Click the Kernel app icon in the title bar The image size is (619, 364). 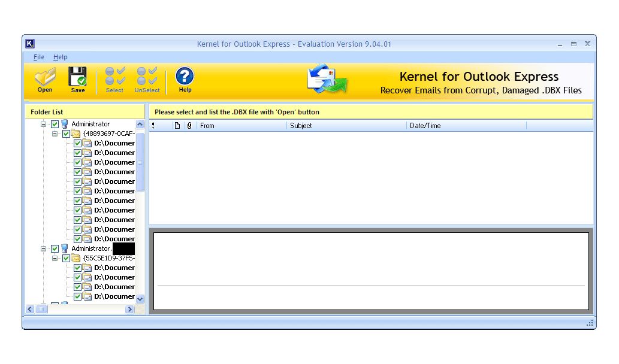pyautogui.click(x=30, y=44)
